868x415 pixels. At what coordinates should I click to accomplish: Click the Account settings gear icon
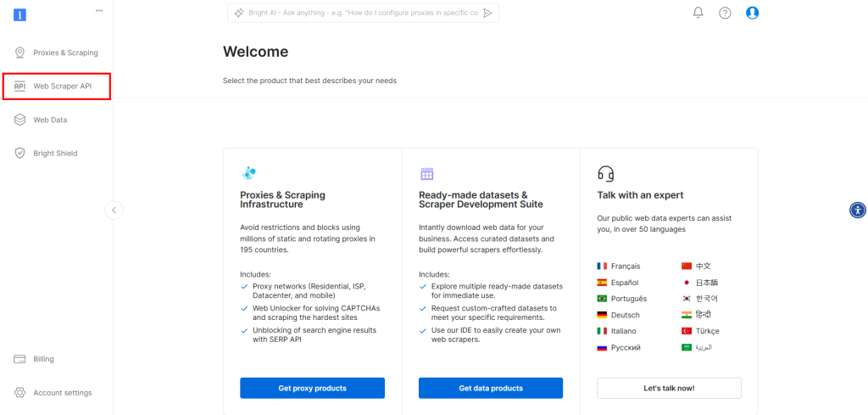click(20, 393)
